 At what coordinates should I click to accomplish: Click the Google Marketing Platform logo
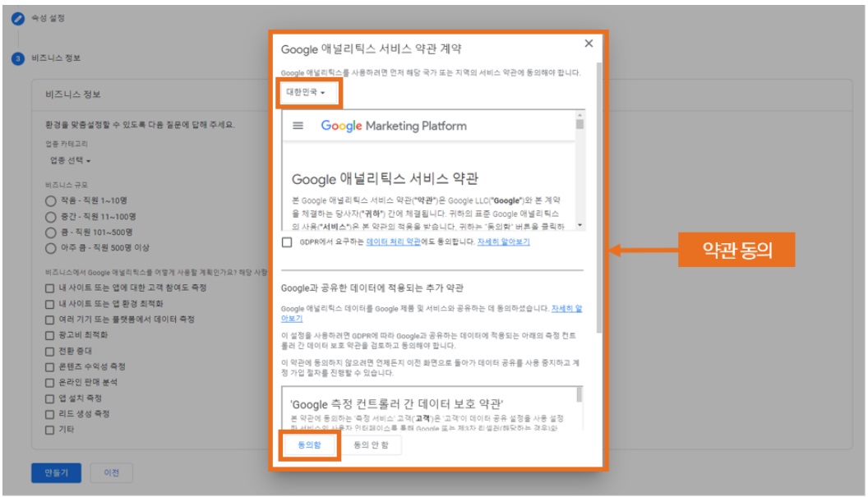point(394,126)
